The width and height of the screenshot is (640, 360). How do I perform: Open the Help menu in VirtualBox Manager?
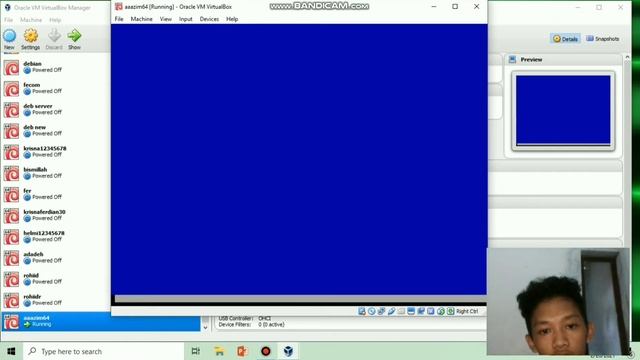pos(55,20)
